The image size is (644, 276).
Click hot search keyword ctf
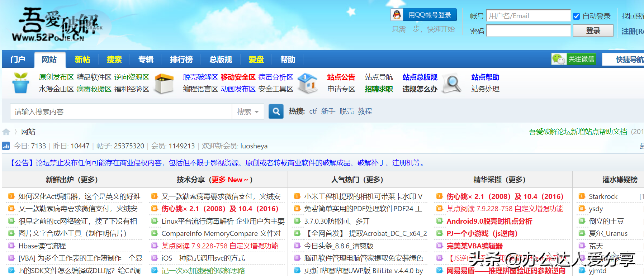tap(313, 111)
